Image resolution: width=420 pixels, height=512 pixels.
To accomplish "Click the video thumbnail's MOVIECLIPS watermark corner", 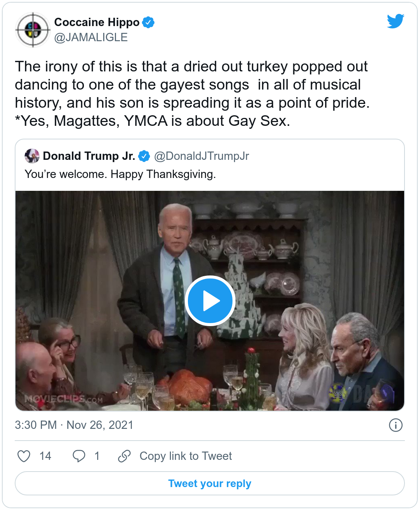I will click(64, 399).
